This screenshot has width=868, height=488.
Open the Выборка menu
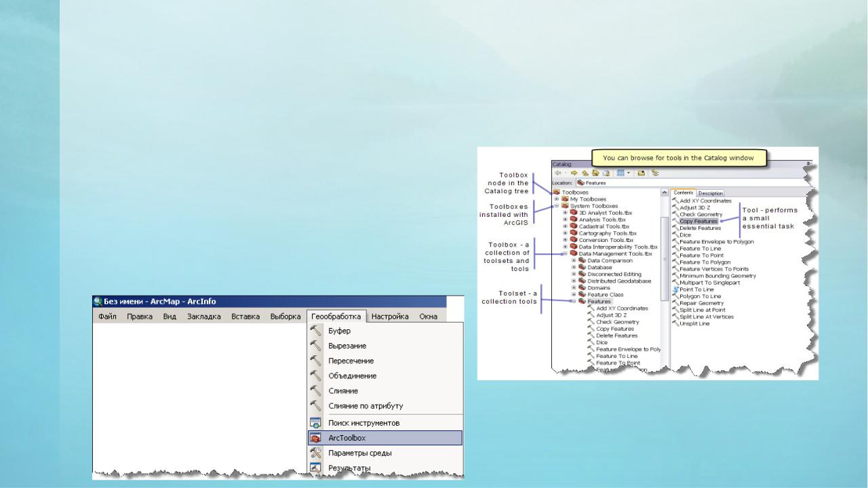(285, 317)
